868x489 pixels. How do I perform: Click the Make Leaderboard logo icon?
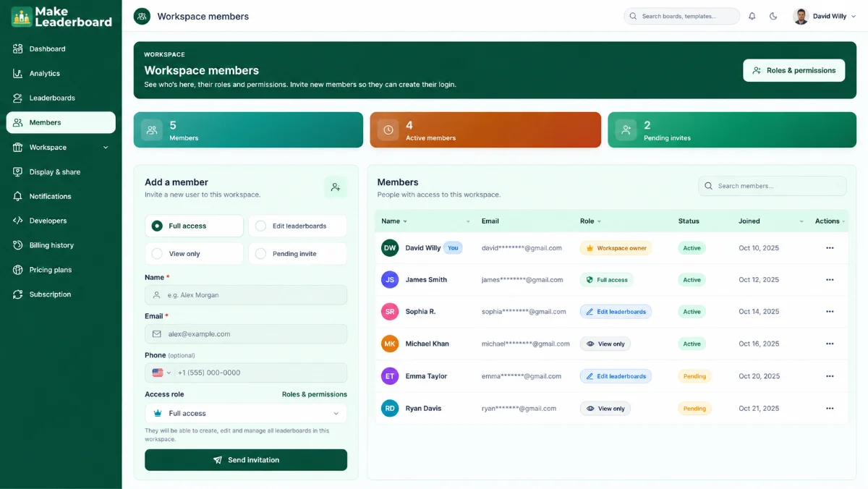pyautogui.click(x=22, y=17)
